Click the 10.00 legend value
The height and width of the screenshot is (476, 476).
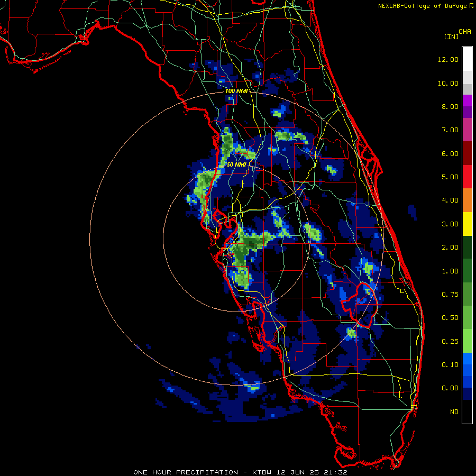(448, 83)
